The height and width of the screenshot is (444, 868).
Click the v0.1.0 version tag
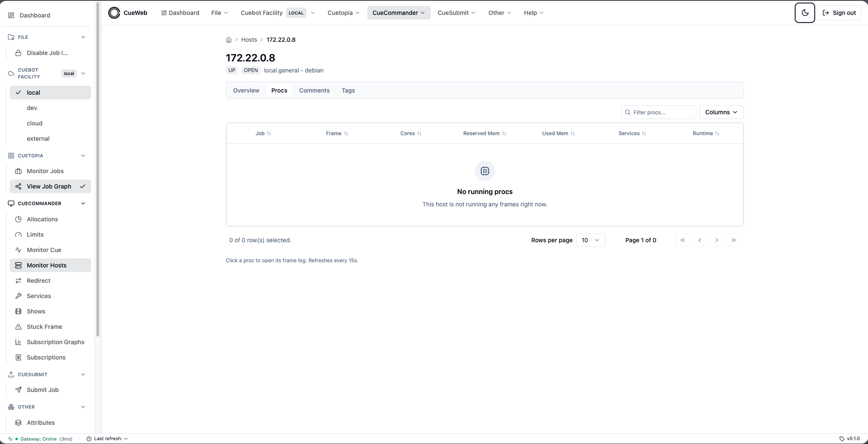pyautogui.click(x=850, y=438)
